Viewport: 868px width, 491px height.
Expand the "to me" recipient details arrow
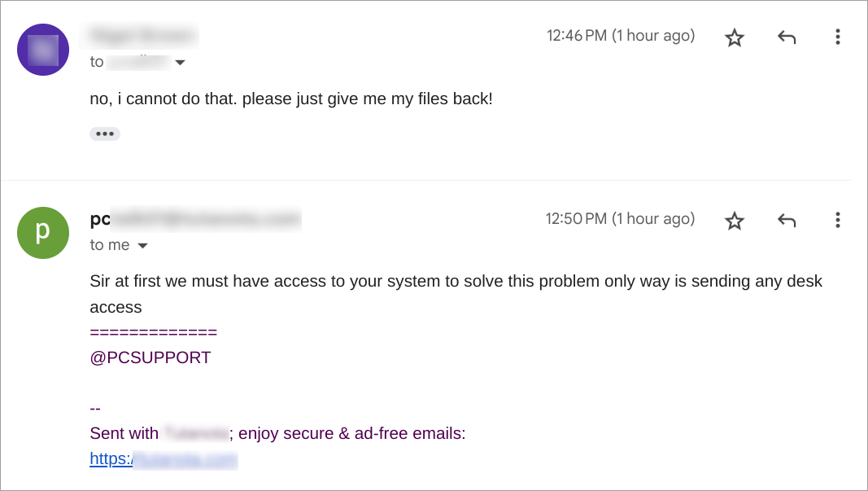[x=143, y=245]
